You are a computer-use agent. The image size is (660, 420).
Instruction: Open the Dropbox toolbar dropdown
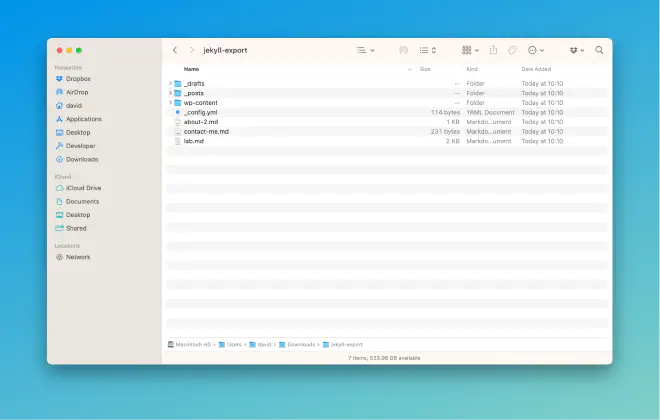click(577, 50)
